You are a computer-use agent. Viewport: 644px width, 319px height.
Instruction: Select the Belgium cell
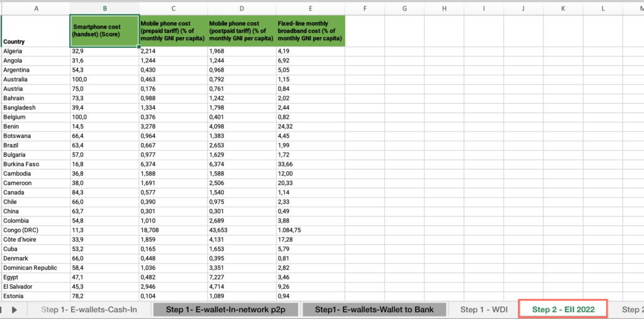click(x=36, y=117)
